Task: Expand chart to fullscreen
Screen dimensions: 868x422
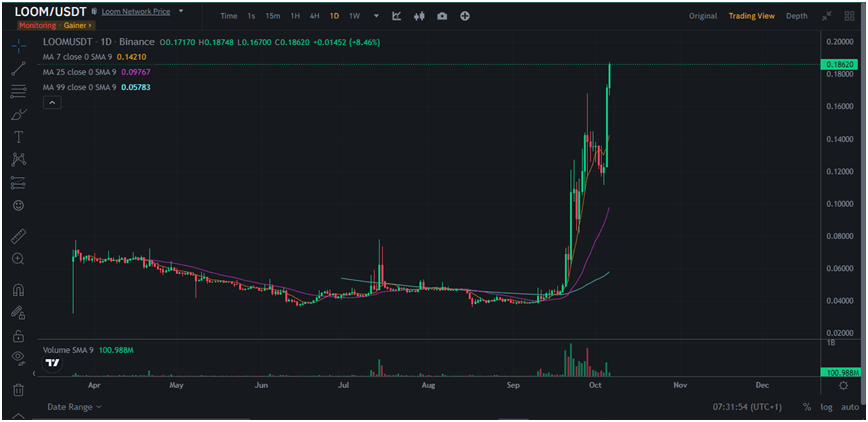Action: coord(826,16)
